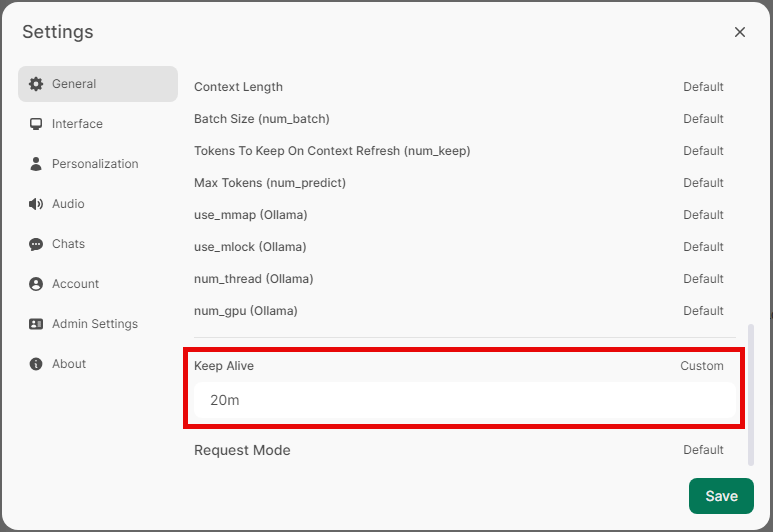Open the Account profile icon
773x532 pixels.
pyautogui.click(x=35, y=284)
